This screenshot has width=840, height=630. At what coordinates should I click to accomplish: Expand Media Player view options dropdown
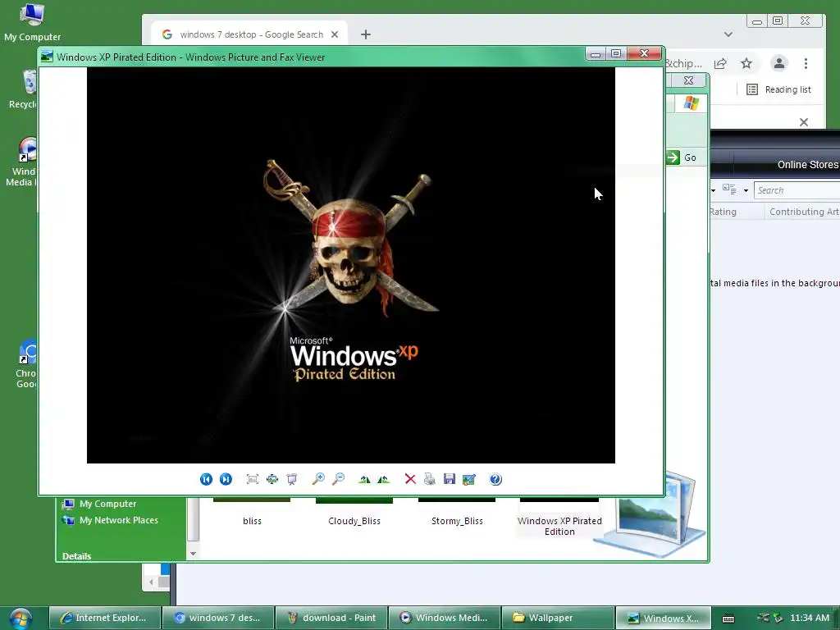point(746,190)
